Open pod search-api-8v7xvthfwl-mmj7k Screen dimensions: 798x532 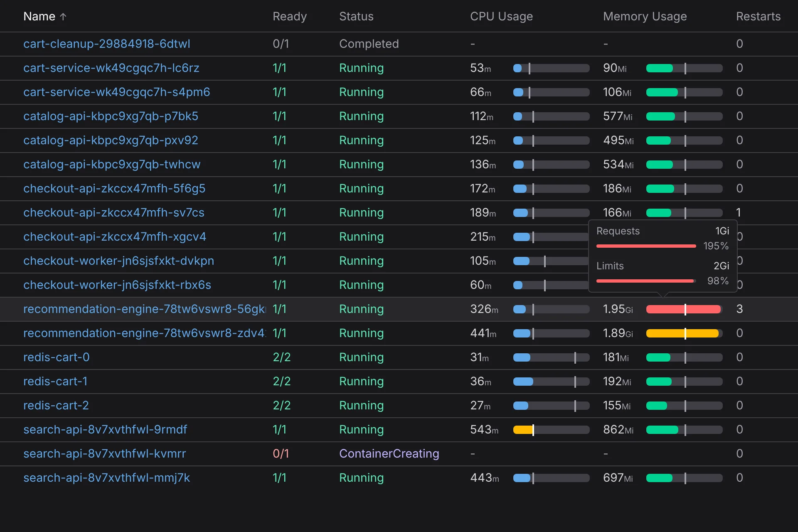tap(107, 478)
